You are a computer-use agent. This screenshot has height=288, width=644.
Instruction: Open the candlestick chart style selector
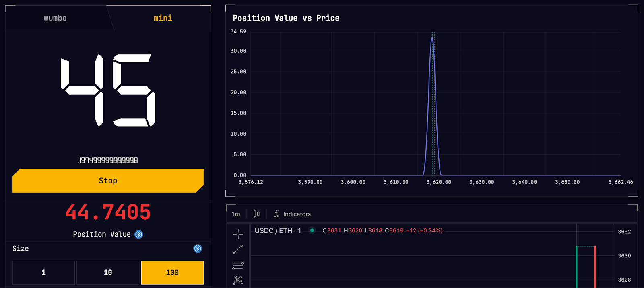tap(256, 214)
